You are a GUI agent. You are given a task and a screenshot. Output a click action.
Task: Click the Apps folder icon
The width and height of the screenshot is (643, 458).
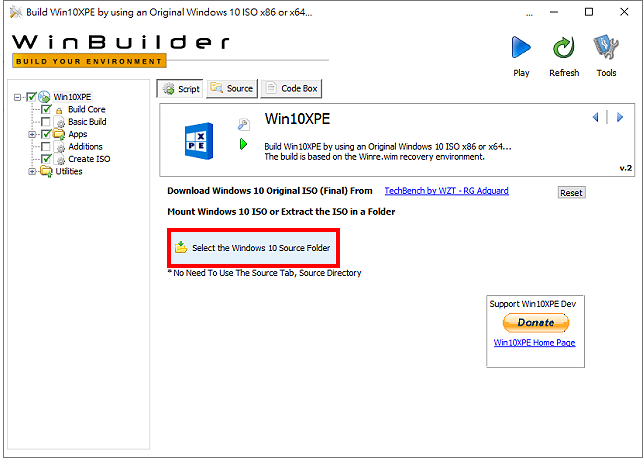click(x=59, y=134)
